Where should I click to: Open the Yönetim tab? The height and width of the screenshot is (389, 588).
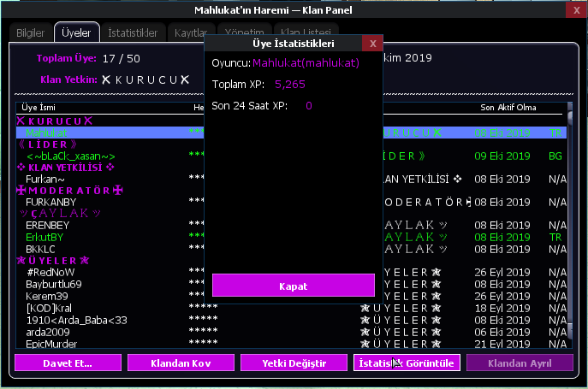pos(244,31)
